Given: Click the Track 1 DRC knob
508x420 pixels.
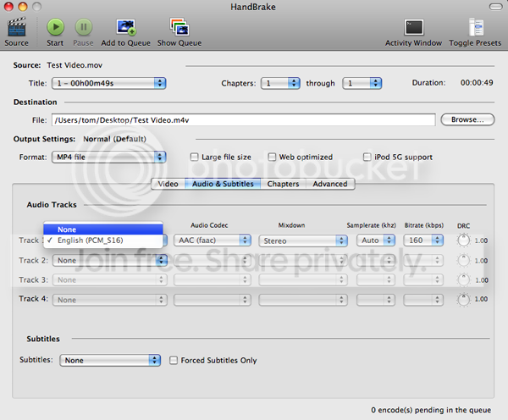Looking at the screenshot, I should [462, 240].
